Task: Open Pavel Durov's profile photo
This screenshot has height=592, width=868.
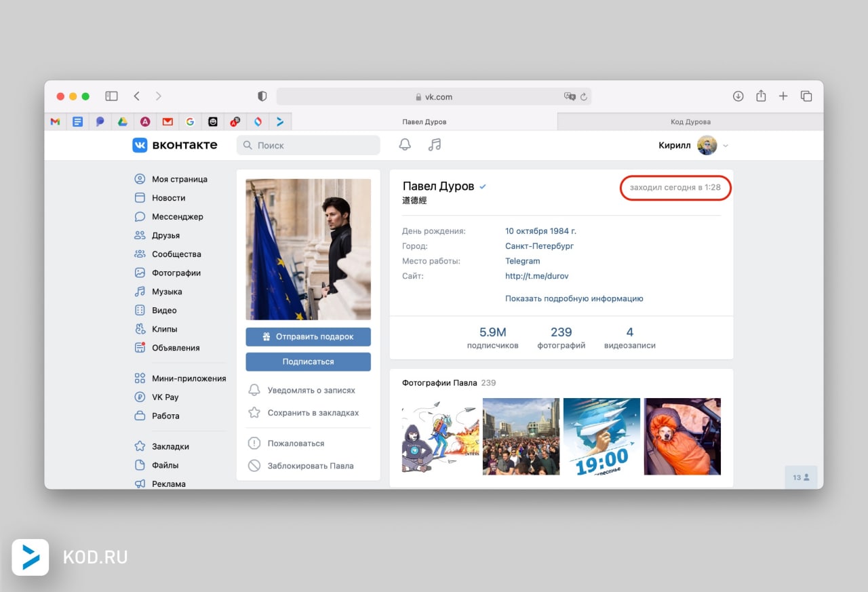Action: (x=309, y=250)
